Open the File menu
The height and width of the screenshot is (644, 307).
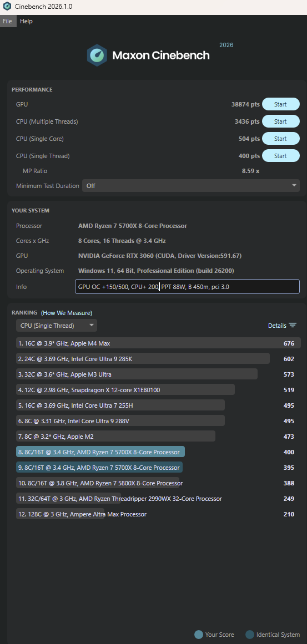tap(7, 21)
